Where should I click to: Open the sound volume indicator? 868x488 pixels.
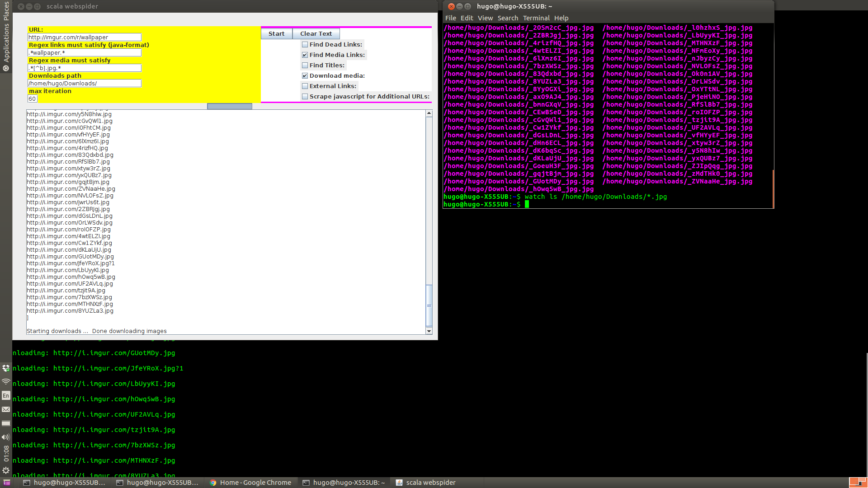[x=6, y=437]
